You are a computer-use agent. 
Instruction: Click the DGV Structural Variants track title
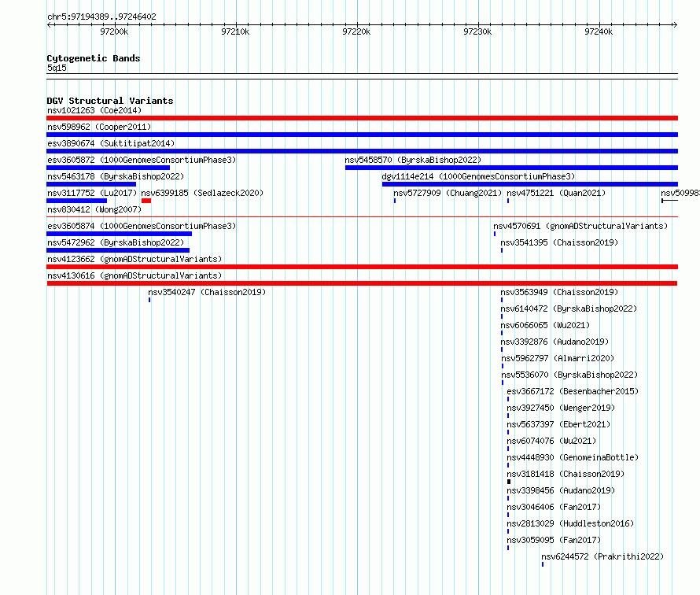[110, 101]
